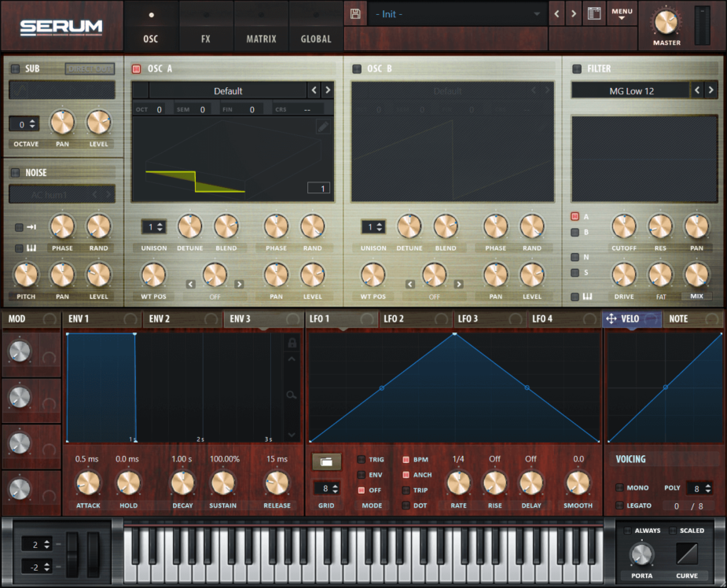Click the ENV 1 modulation source circle
The width and height of the screenshot is (727, 588).
click(130, 319)
